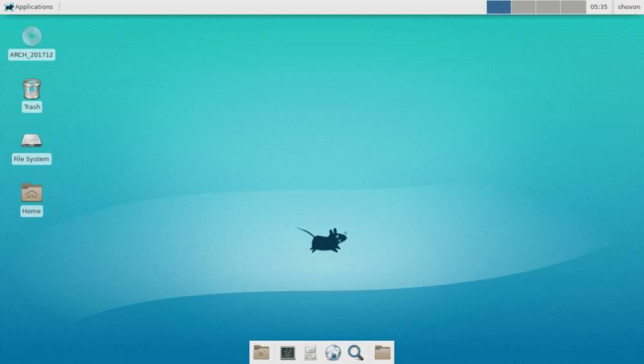Screen dimensions: 644x364
Task: Switch to the third workspace
Action: [x=548, y=7]
